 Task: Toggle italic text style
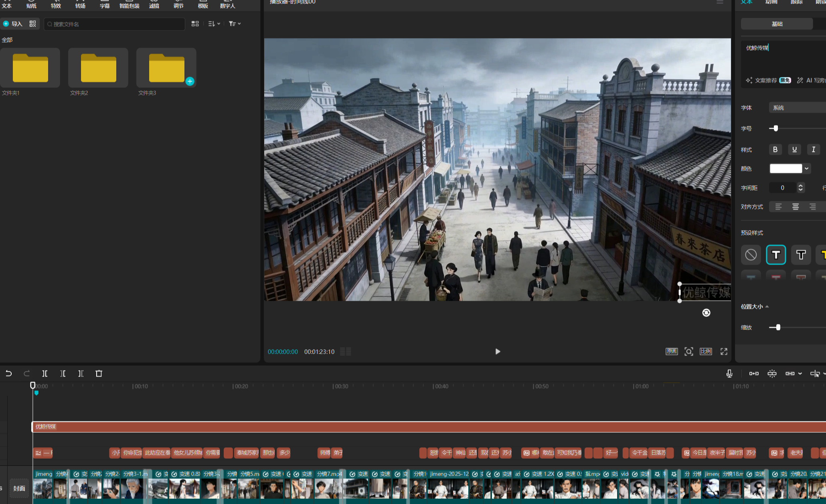pos(813,150)
